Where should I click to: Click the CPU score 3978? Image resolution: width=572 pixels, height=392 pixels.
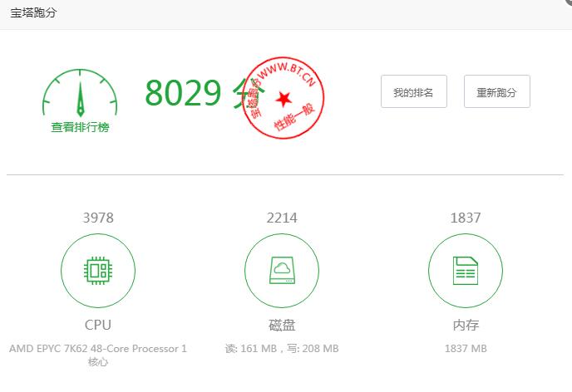(x=98, y=218)
